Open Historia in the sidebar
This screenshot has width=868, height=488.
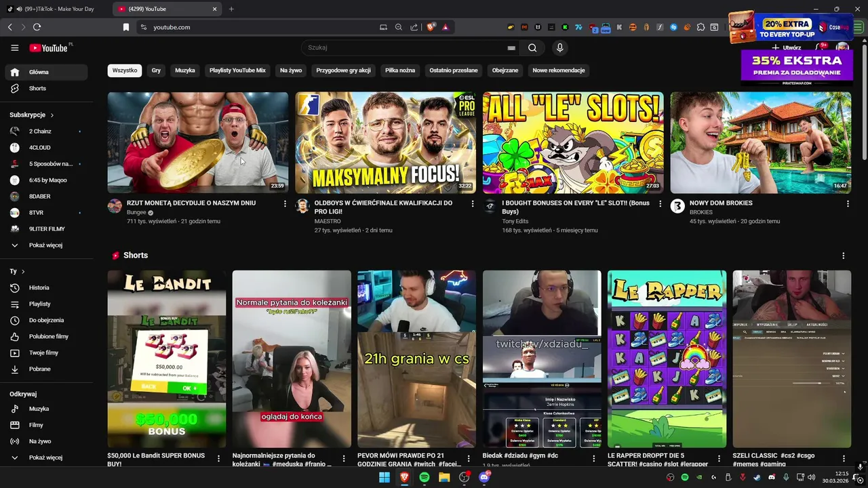(46, 287)
